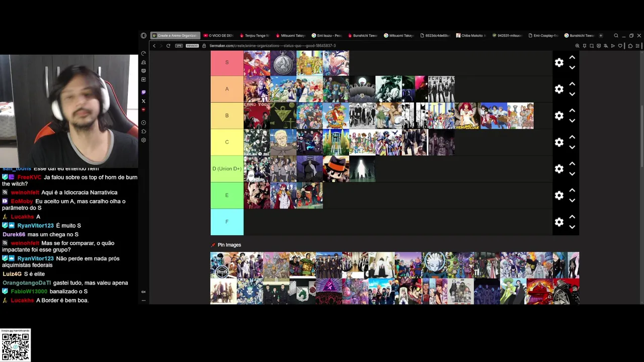Switch to 'Emi-Cosplay-fr' tab

point(543,36)
